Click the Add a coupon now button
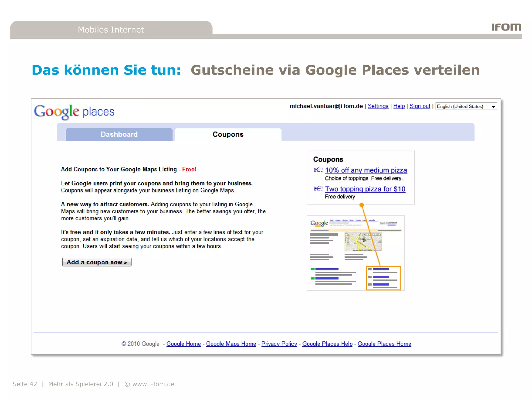Image resolution: width=532 pixels, height=399 pixels. [97, 262]
